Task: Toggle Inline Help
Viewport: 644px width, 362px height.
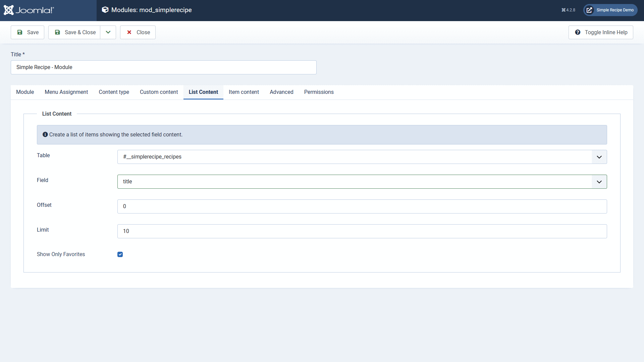Action: pyautogui.click(x=601, y=33)
